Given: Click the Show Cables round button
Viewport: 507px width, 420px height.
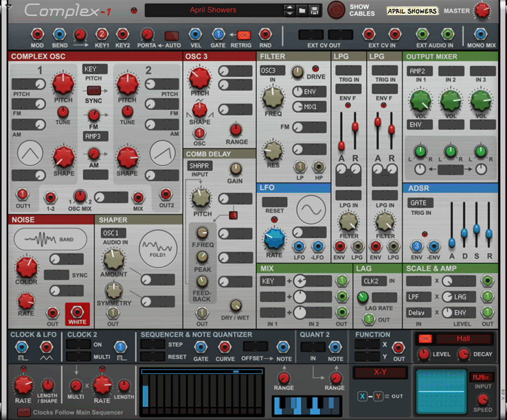Looking at the screenshot, I should [x=337, y=10].
